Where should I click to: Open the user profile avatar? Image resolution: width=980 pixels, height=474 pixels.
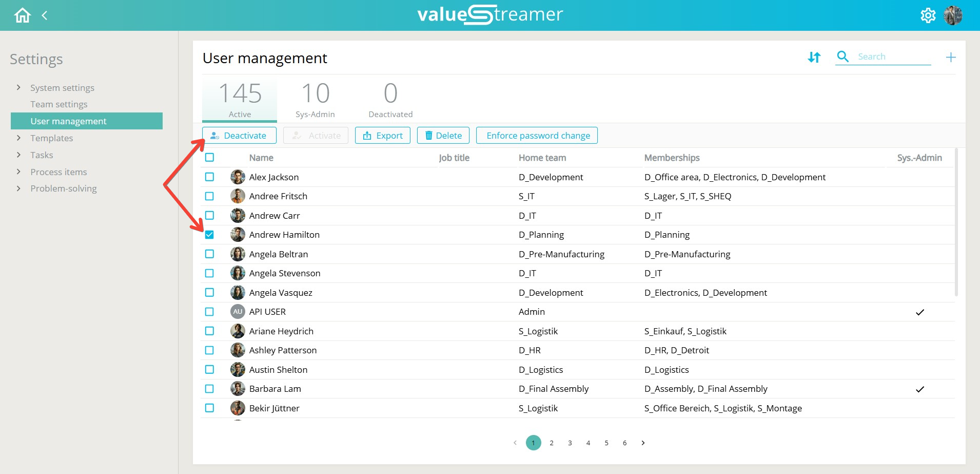953,15
